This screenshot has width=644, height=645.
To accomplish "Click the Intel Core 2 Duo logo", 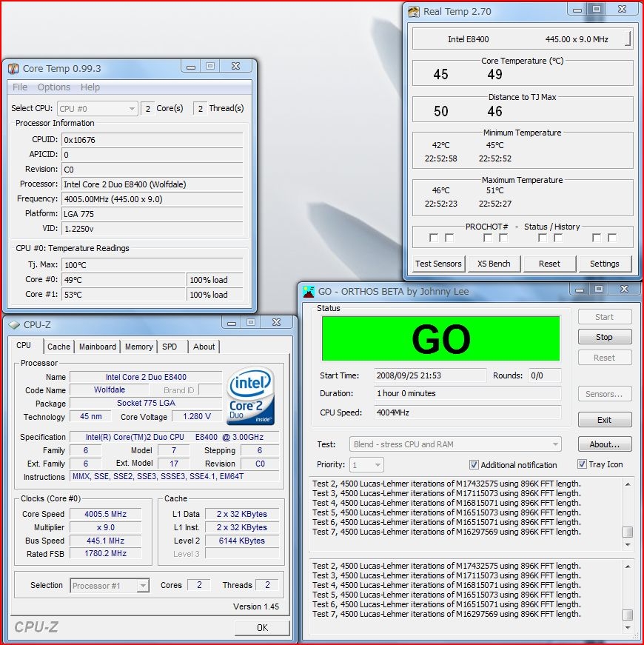I will tap(250, 396).
